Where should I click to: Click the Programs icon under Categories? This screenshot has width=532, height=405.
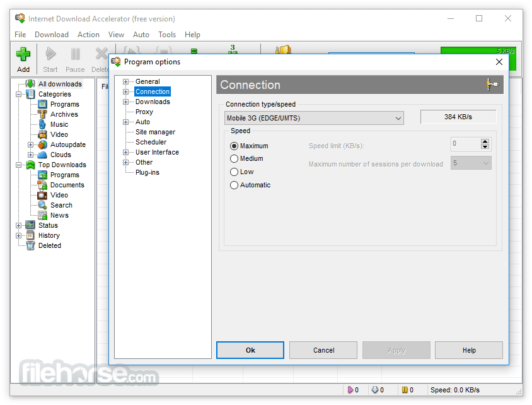pos(42,104)
